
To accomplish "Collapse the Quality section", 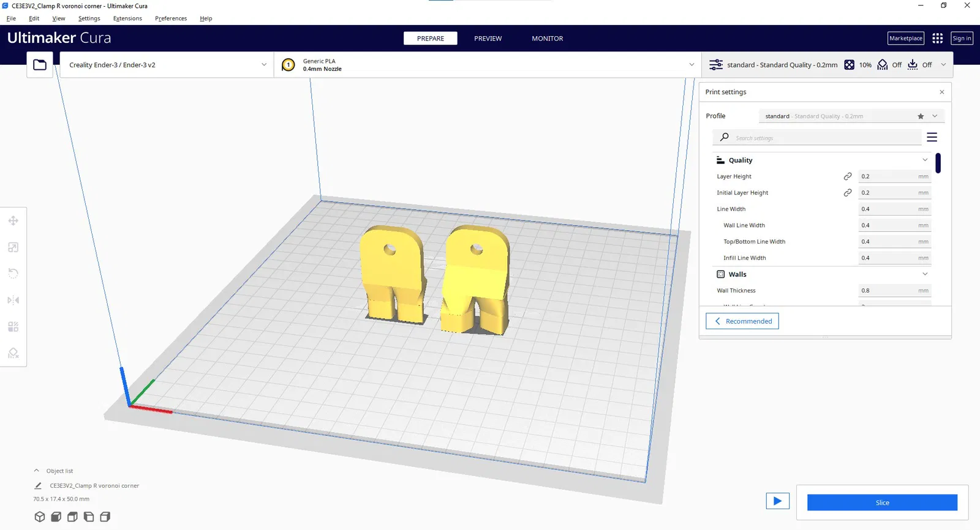I will tap(925, 160).
